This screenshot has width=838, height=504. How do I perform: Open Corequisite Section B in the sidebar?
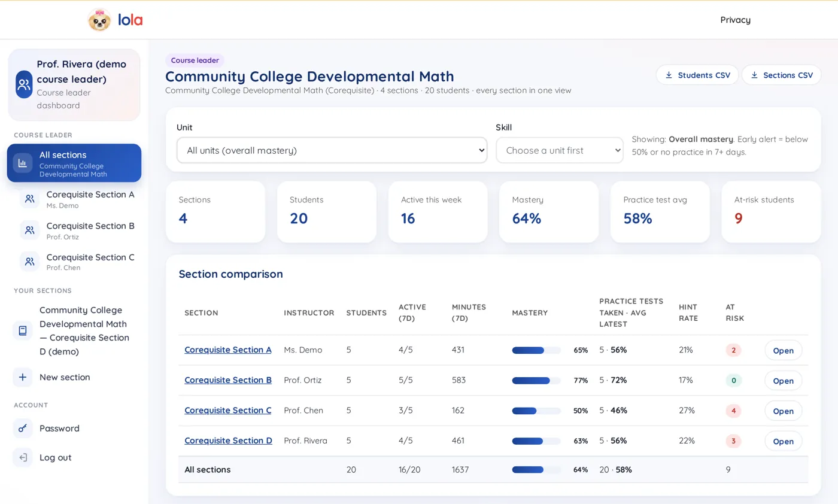click(78, 230)
